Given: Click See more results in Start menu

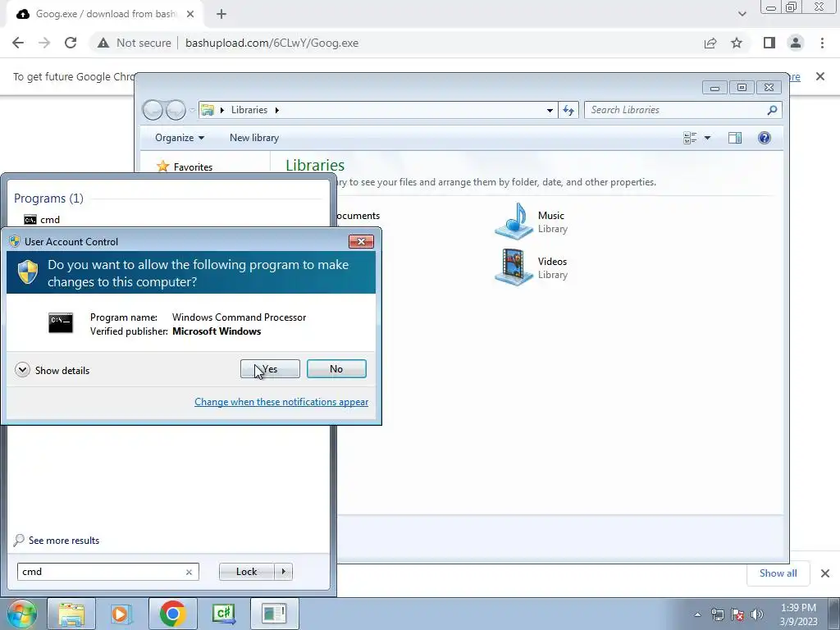Looking at the screenshot, I should click(57, 541).
